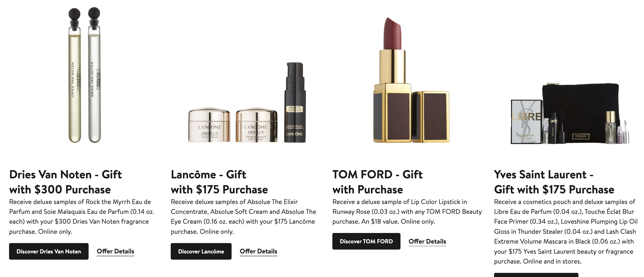Select the TOM FORD lipstick image
This screenshot has width=644, height=277.
(x=411, y=80)
